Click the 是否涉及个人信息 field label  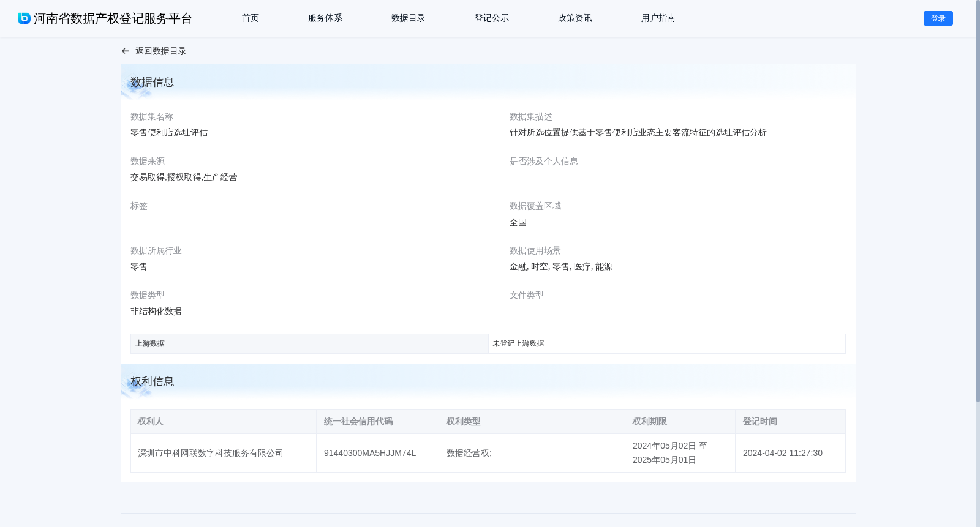click(x=544, y=162)
